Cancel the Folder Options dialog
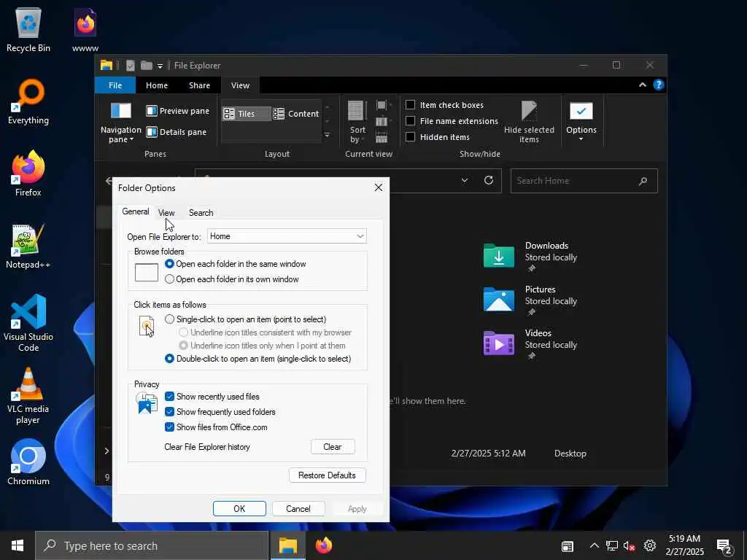The height and width of the screenshot is (560, 747). click(298, 508)
